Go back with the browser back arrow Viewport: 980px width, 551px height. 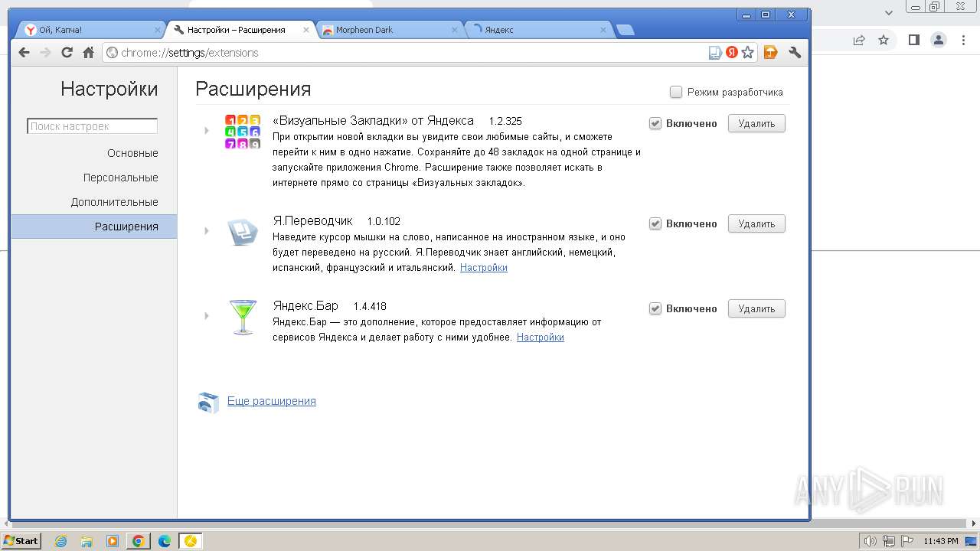tap(24, 52)
